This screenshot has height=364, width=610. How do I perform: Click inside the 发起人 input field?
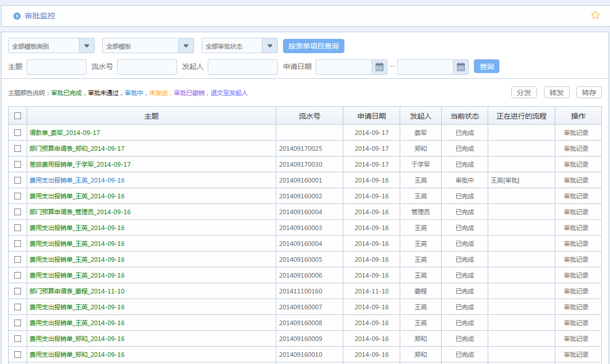(243, 66)
